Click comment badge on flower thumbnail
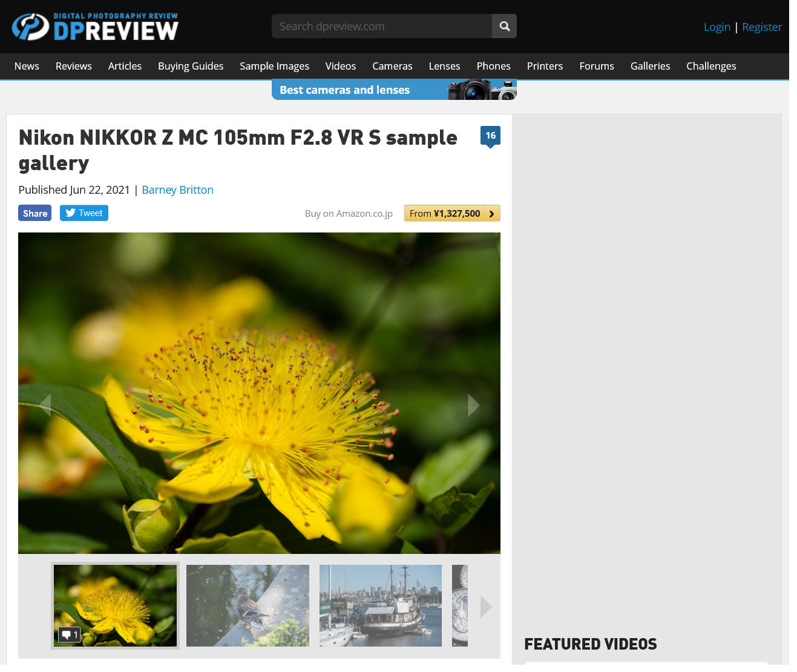Screen dimensions: 797x672 click(69, 634)
